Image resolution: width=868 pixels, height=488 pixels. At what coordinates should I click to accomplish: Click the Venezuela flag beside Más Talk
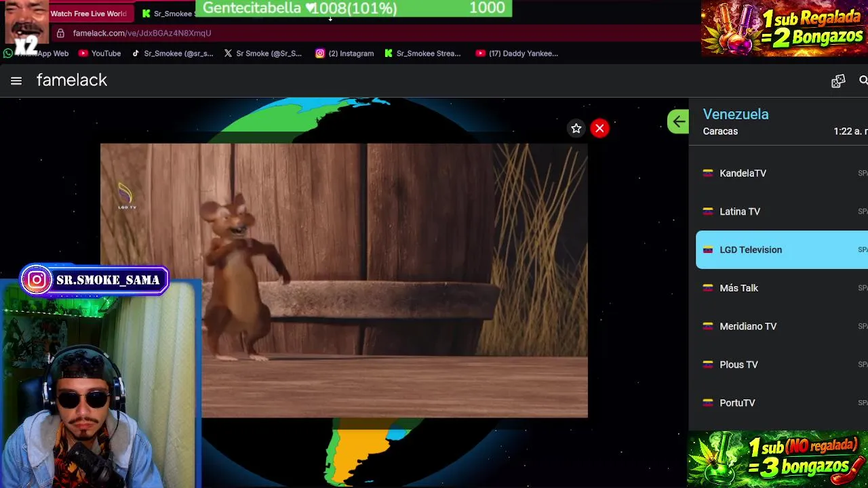[x=708, y=288]
